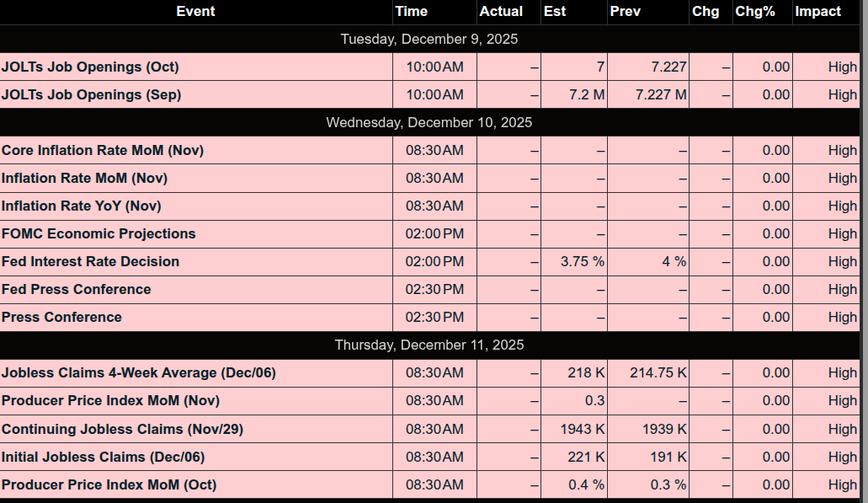Select Continuing Jobless Claims (Nov/29) event
This screenshot has height=503, width=868.
122,430
